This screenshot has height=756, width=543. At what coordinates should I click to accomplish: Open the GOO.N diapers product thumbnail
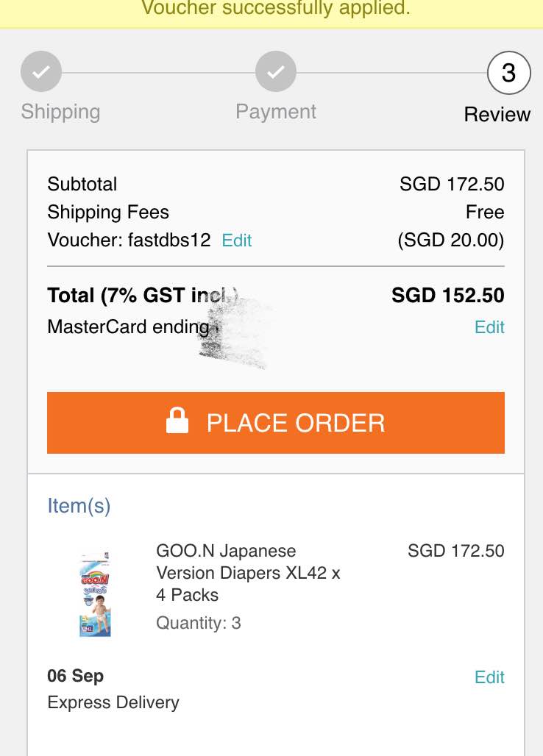pyautogui.click(x=95, y=595)
